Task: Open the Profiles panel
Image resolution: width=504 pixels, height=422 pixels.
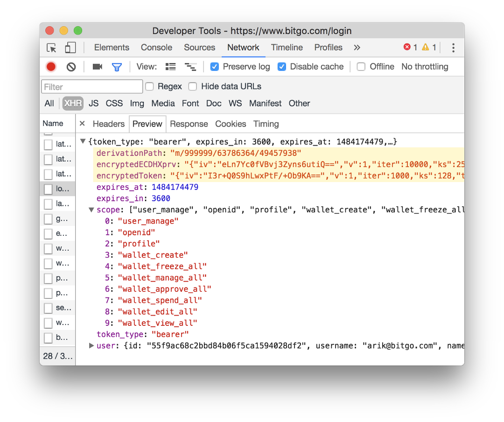Action: click(328, 48)
